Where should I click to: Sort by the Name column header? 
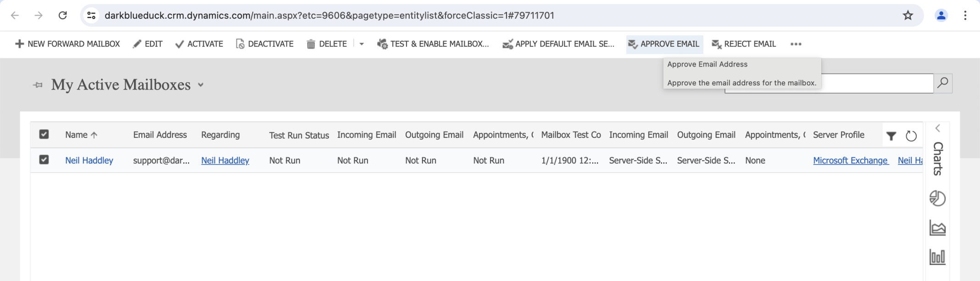[81, 135]
